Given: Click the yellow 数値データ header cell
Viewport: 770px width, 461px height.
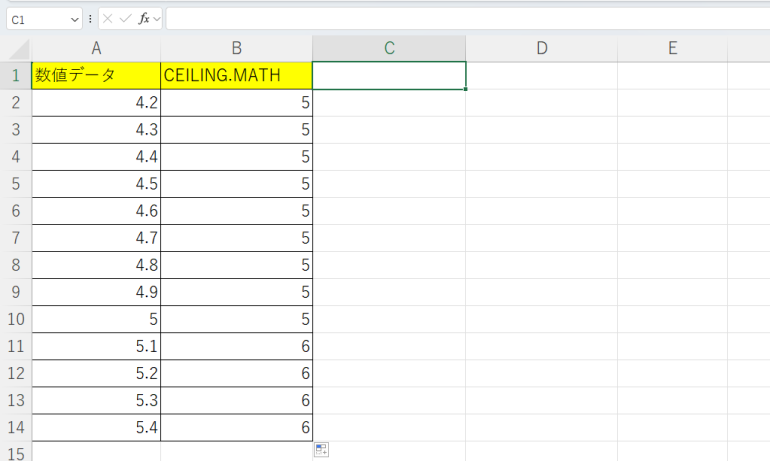Looking at the screenshot, I should pos(96,75).
